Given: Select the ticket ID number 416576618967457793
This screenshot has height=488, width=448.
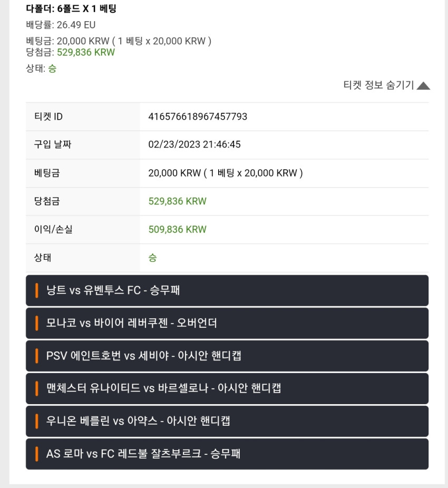Looking at the screenshot, I should click(198, 116).
